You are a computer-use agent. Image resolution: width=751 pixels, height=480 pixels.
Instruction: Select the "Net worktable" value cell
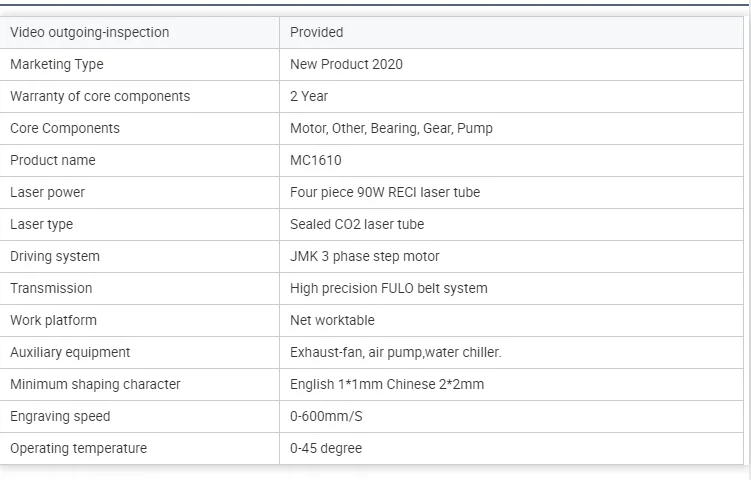[x=333, y=320]
